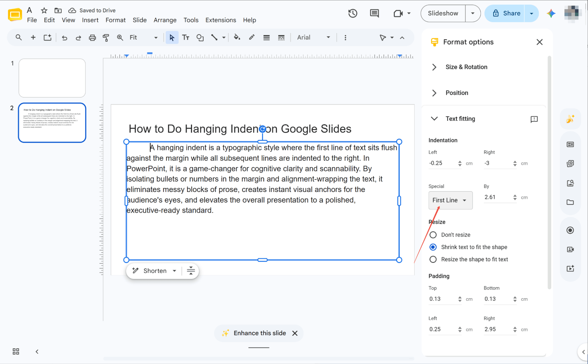Open the Insert menu
The width and height of the screenshot is (588, 364).
coord(90,20)
